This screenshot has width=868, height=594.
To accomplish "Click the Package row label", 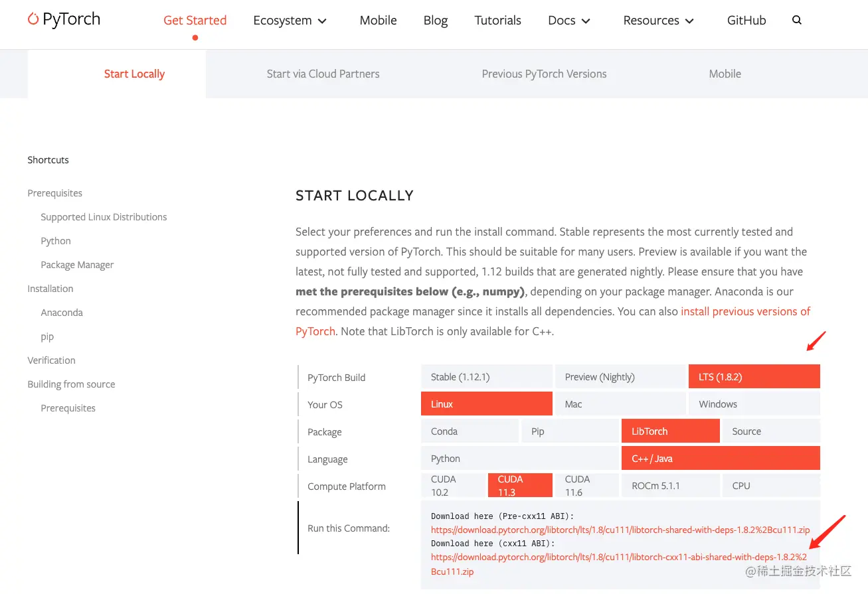I will click(325, 432).
